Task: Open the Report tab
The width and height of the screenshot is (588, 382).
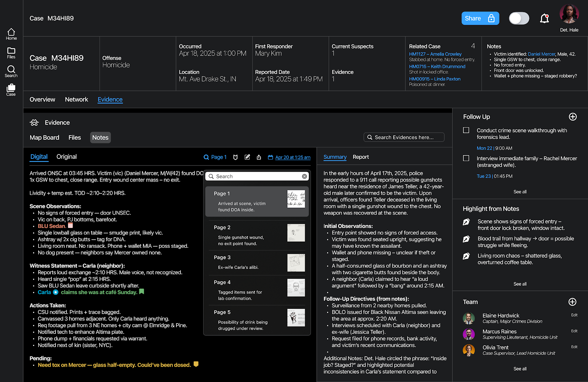Action: point(361,157)
